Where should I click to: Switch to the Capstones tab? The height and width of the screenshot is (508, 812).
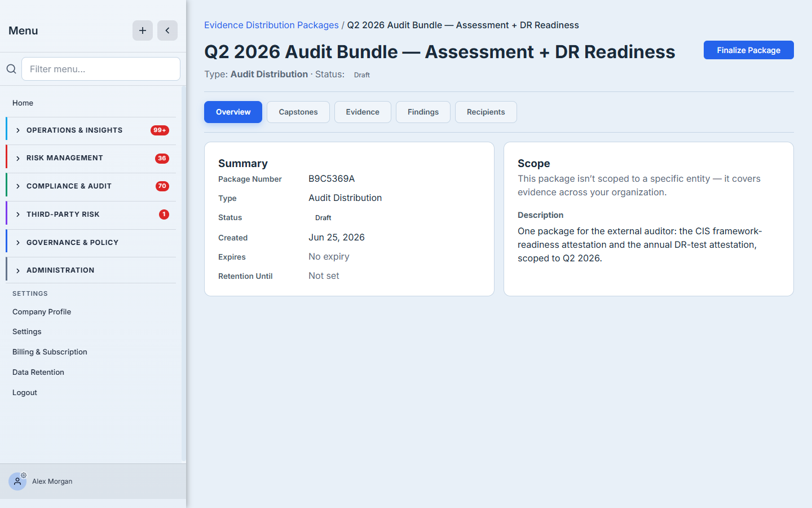[x=298, y=112]
